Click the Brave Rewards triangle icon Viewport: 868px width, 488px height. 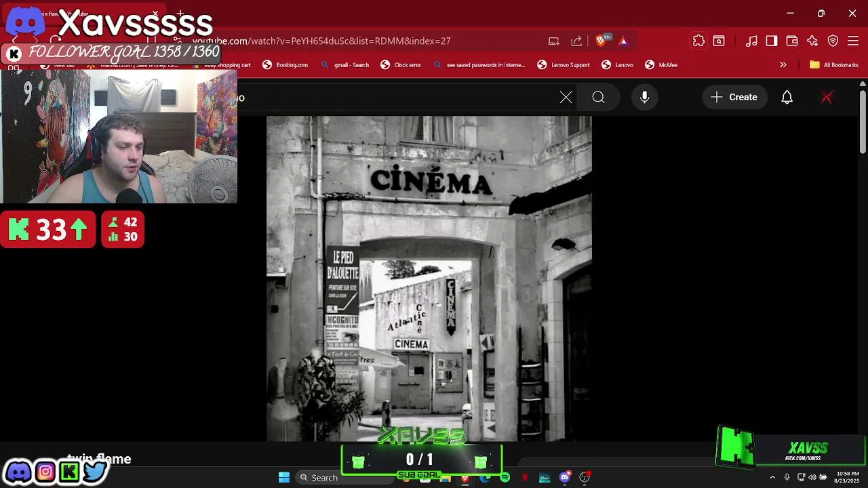[623, 41]
